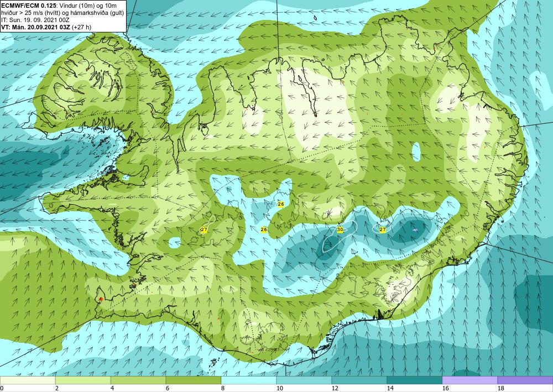Click the legend scale number 8

pos(223,389)
